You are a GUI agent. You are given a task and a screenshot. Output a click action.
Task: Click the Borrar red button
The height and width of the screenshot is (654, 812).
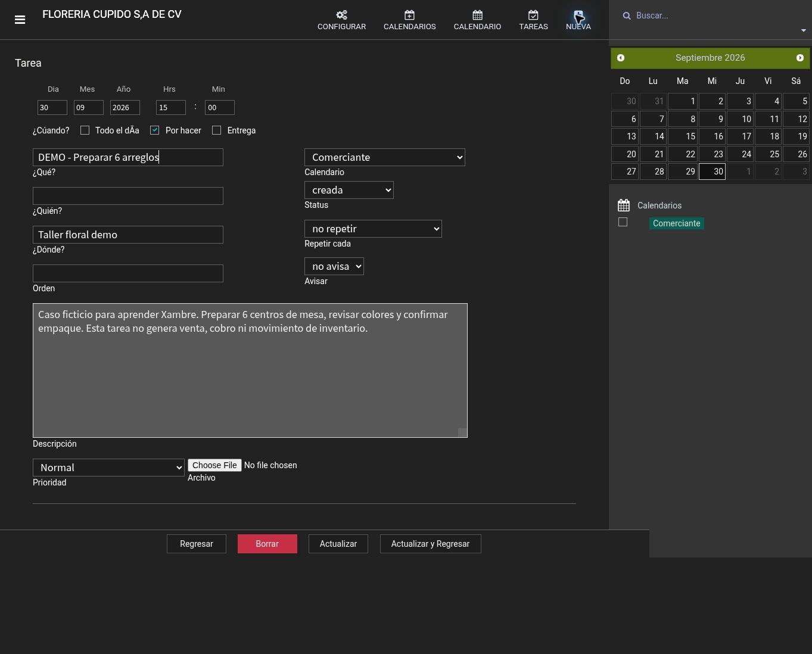(x=267, y=544)
